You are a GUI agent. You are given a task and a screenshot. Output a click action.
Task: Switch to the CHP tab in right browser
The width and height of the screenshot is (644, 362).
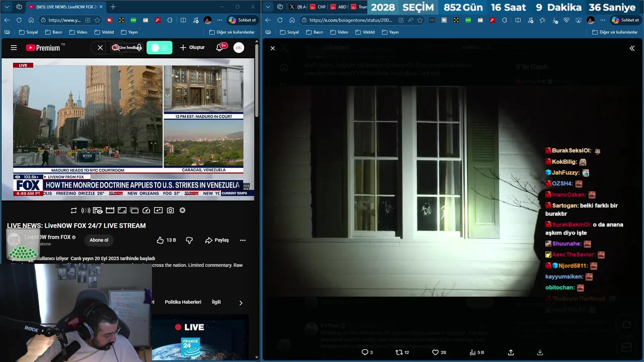[318, 7]
